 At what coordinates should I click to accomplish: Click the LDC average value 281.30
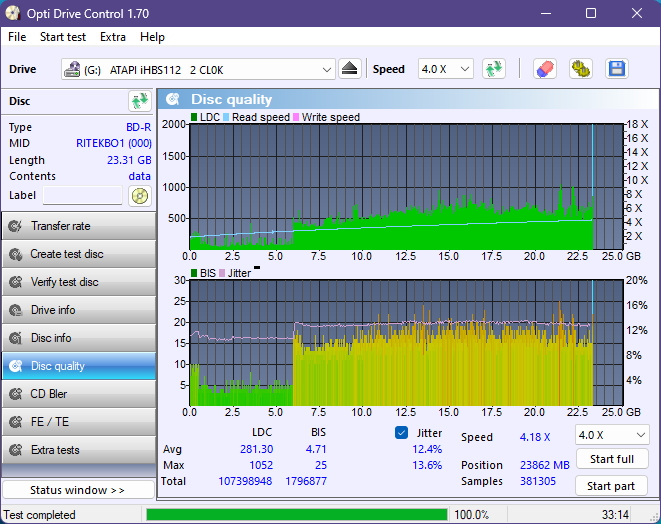[256, 449]
